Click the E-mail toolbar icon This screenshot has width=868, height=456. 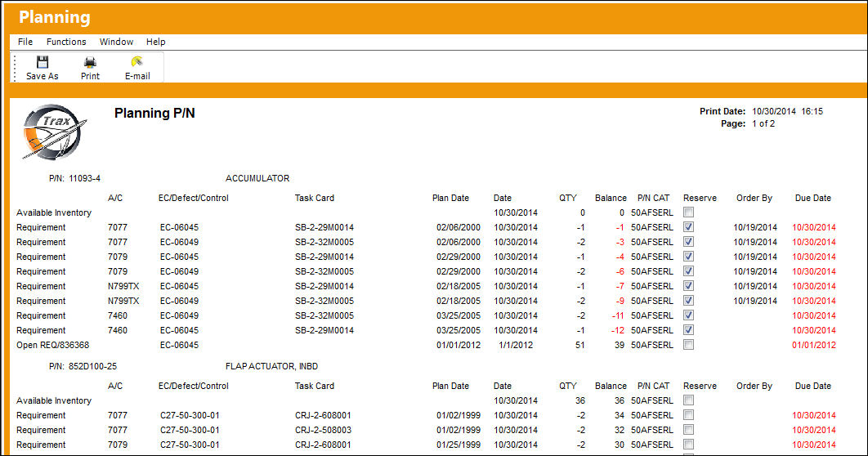point(136,61)
